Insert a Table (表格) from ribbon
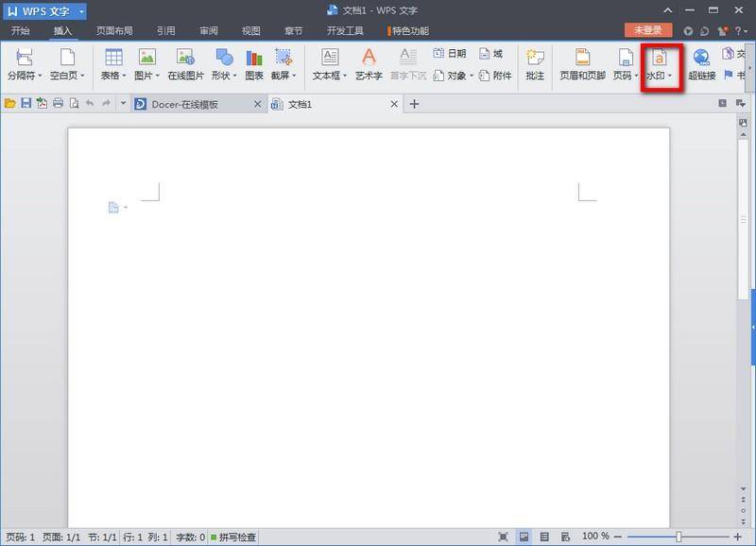756x546 pixels. point(113,64)
